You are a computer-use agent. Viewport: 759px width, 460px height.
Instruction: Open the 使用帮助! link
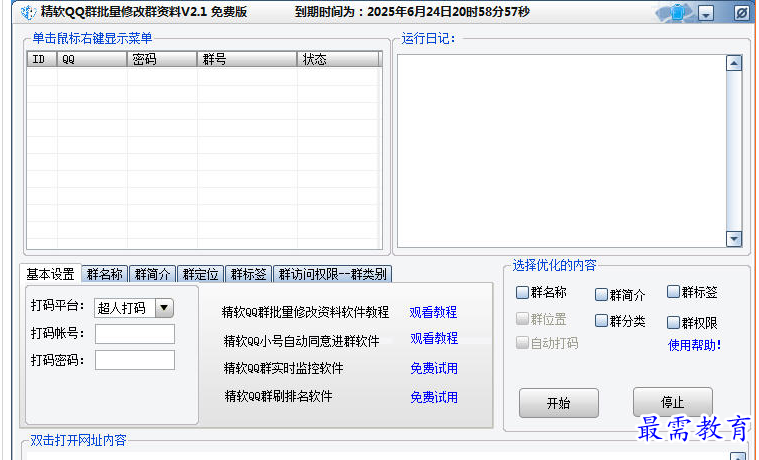694,345
